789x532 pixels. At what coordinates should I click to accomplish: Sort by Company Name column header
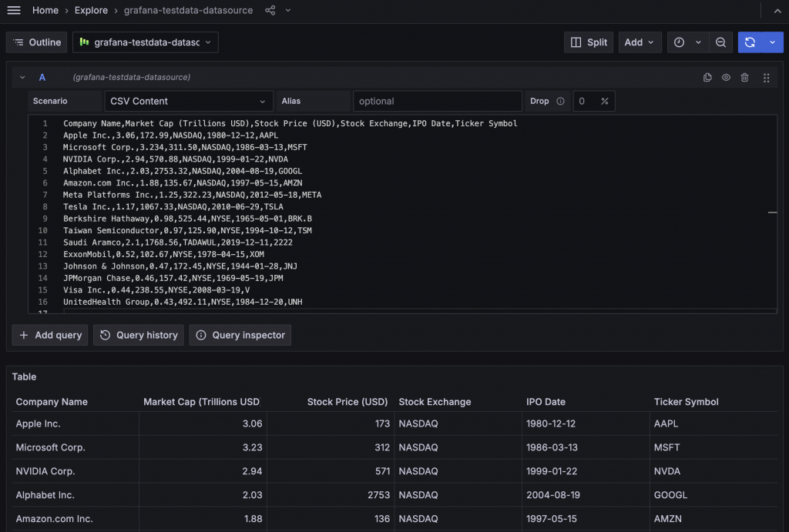click(x=52, y=402)
